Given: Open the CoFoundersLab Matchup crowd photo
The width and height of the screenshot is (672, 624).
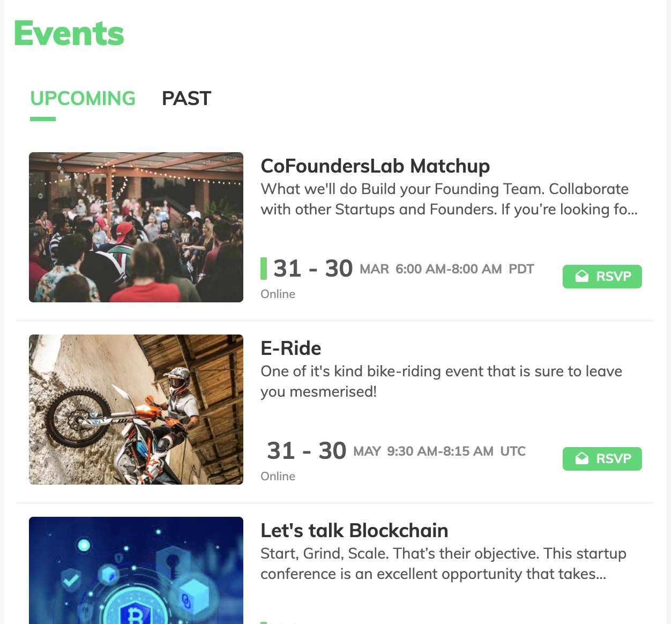Looking at the screenshot, I should coord(136,227).
